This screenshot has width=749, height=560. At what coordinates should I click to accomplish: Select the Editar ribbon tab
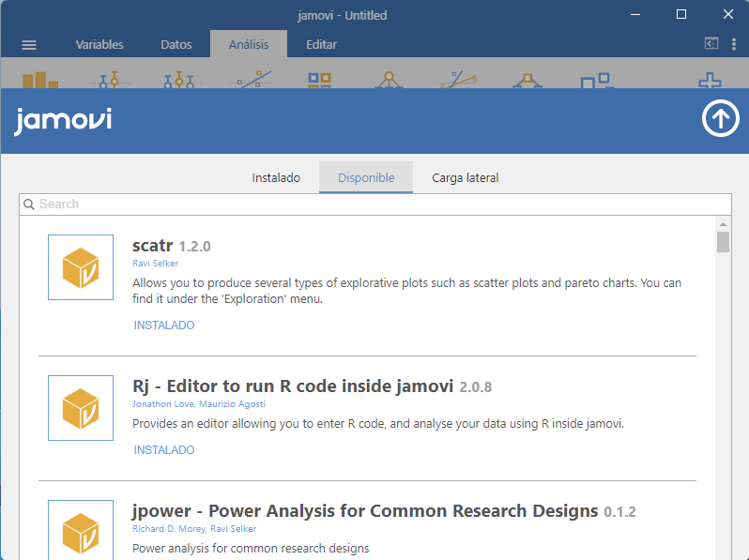[321, 44]
